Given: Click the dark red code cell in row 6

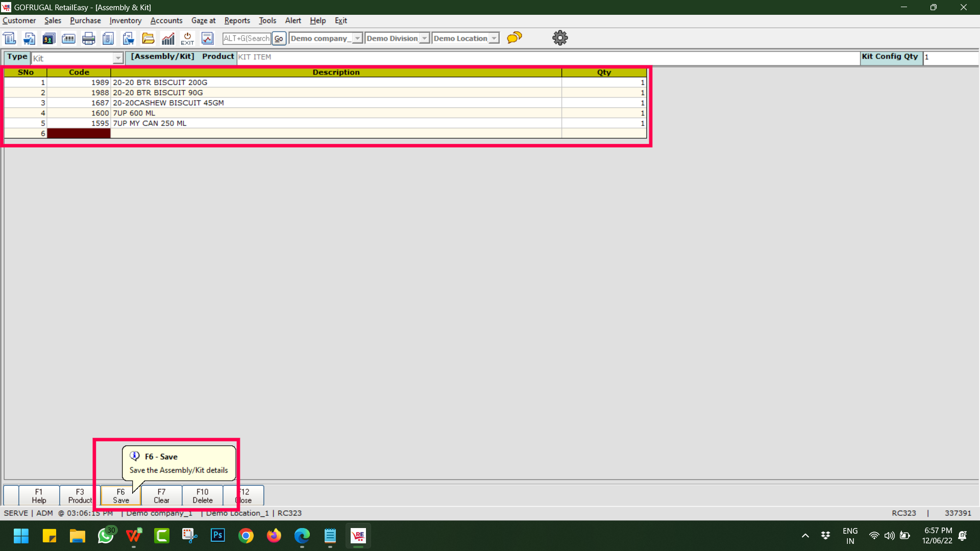Looking at the screenshot, I should [x=79, y=133].
